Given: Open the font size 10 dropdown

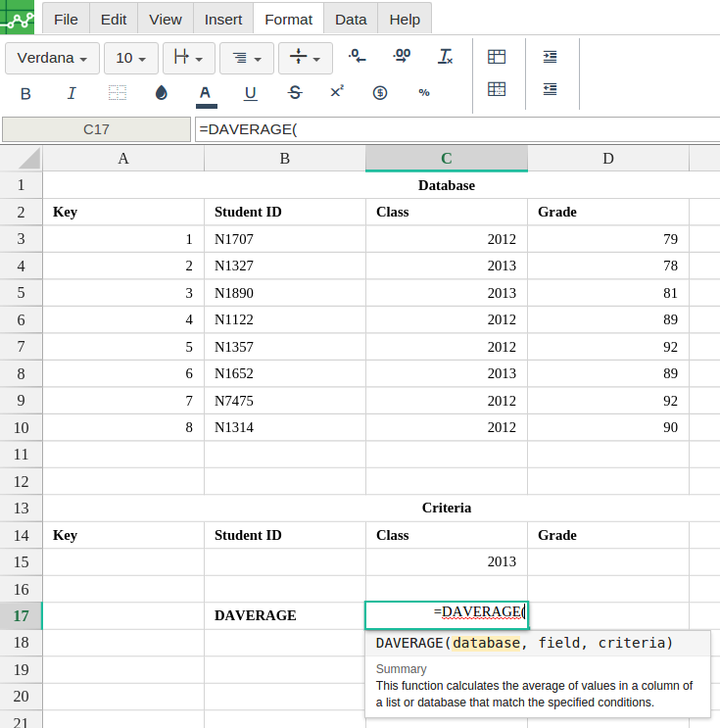Looking at the screenshot, I should [131, 58].
